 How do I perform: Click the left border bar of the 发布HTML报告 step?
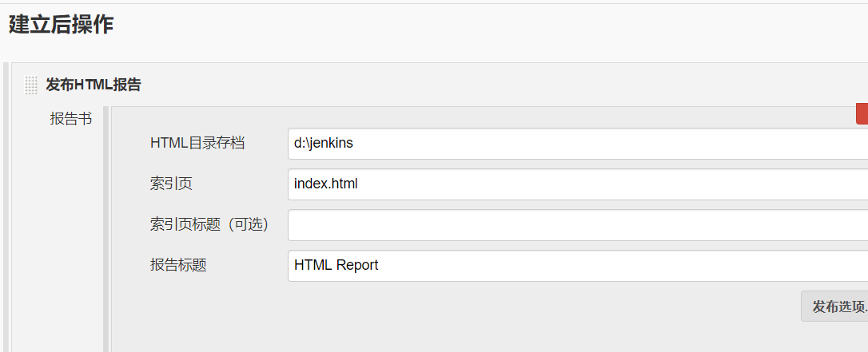point(7,208)
